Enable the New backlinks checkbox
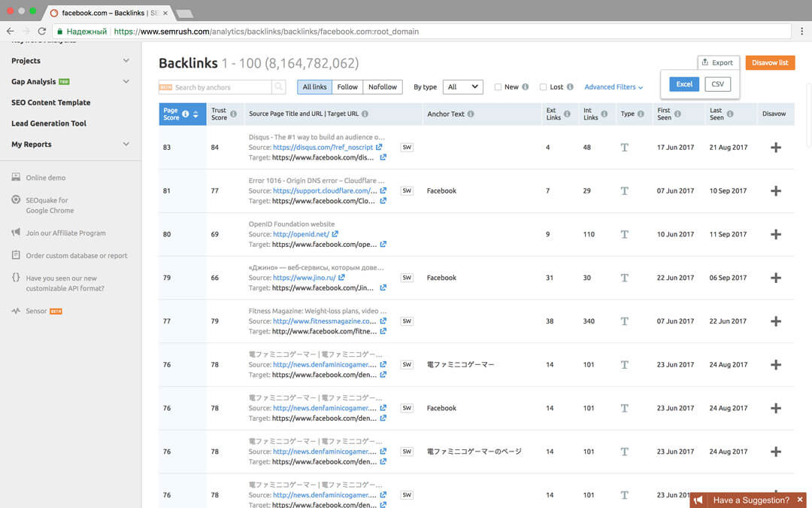Image resolution: width=812 pixels, height=508 pixels. click(498, 87)
